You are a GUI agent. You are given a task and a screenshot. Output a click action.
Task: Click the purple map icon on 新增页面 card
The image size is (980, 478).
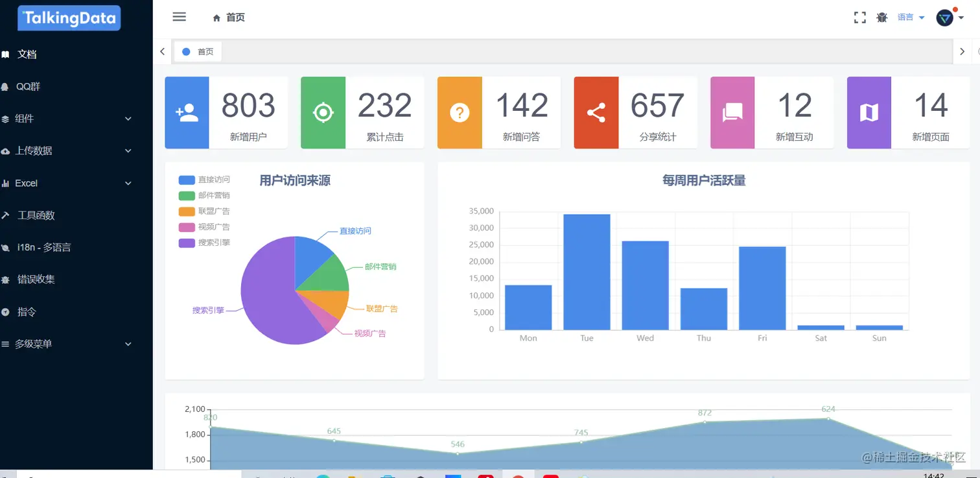[869, 113]
